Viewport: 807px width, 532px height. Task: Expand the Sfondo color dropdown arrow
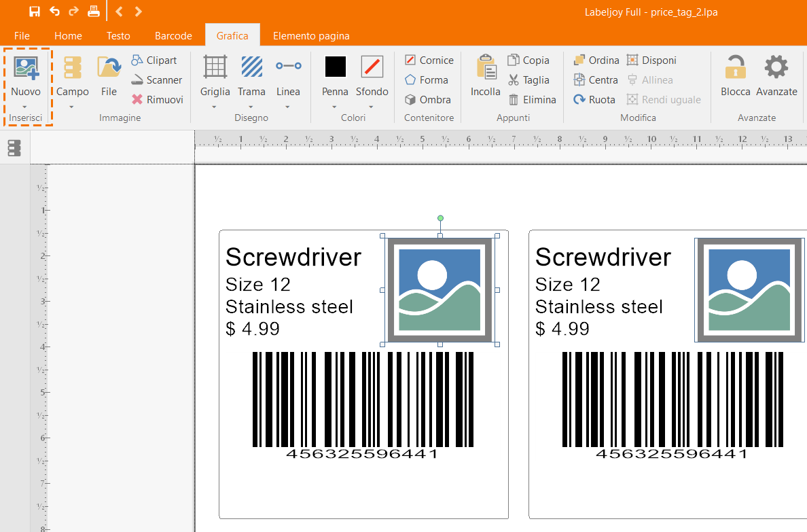[371, 107]
